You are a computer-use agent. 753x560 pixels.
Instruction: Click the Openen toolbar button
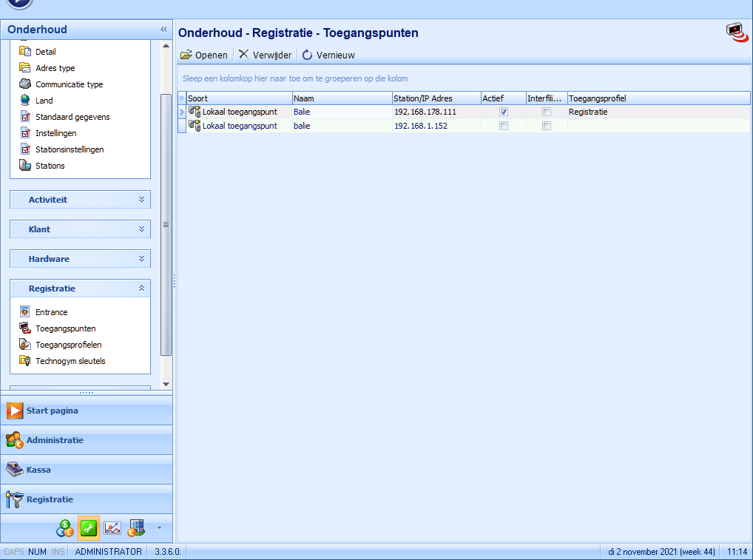coord(204,55)
